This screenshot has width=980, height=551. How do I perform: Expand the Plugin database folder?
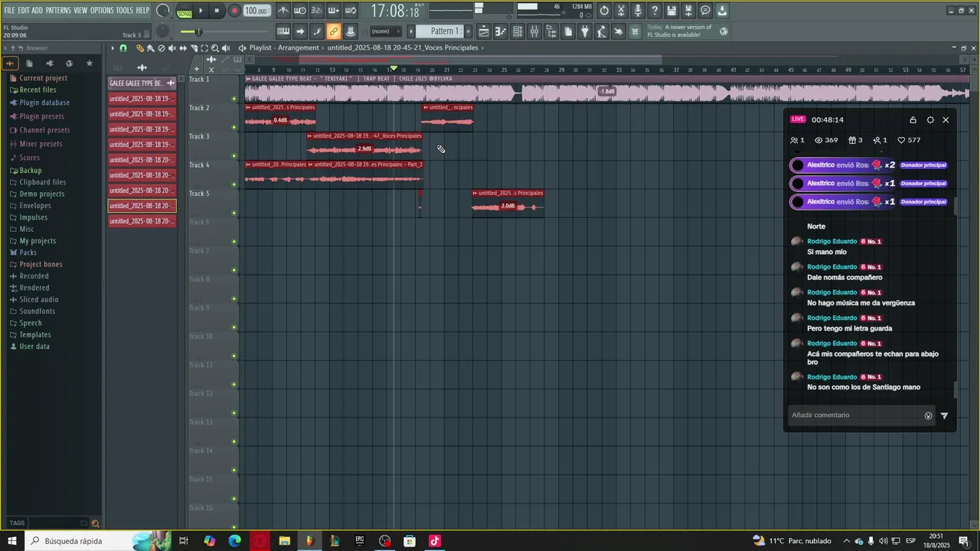click(x=44, y=103)
